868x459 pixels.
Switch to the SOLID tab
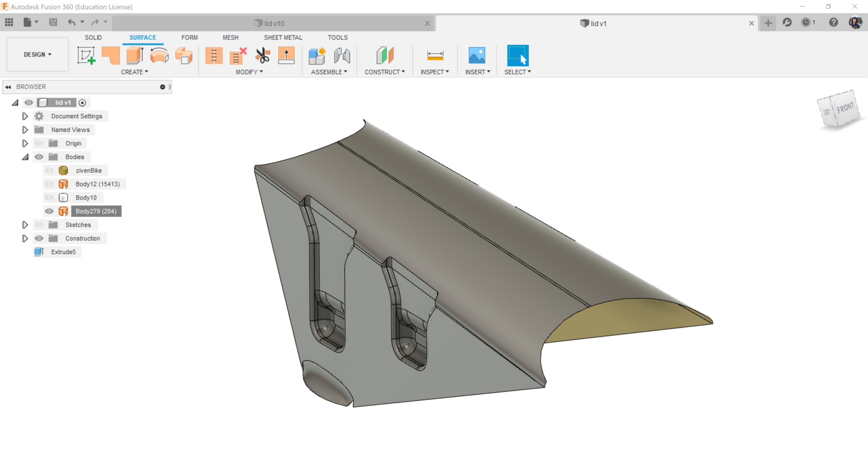(93, 37)
